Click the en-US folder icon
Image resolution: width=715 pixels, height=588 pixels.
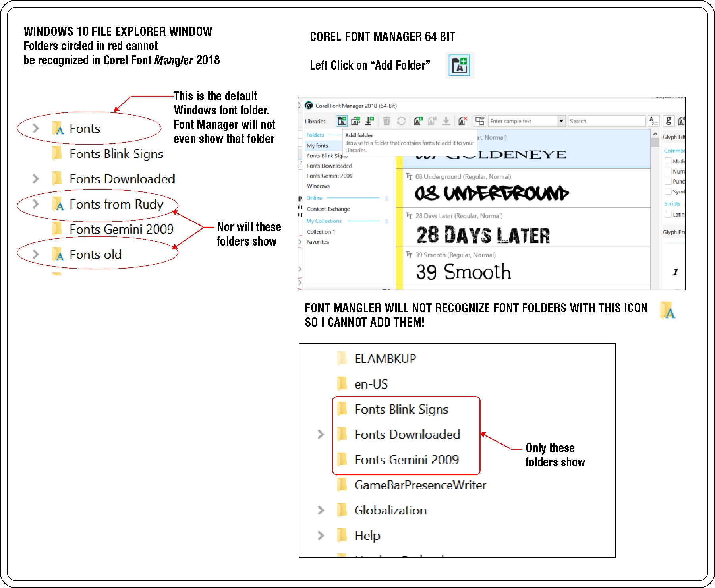tap(342, 384)
